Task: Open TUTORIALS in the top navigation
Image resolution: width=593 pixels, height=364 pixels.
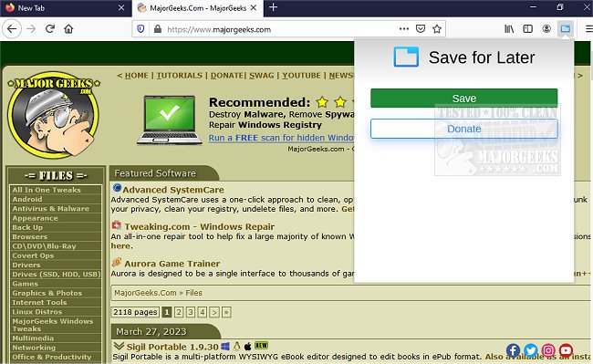Action: 180,75
